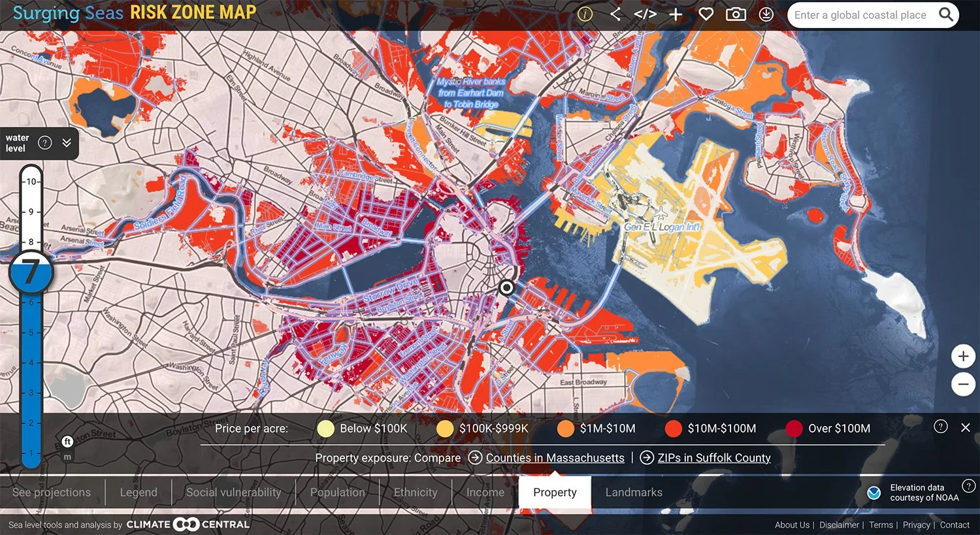Image resolution: width=980 pixels, height=535 pixels.
Task: Click $10M-$100M color swatch
Action: pos(674,429)
